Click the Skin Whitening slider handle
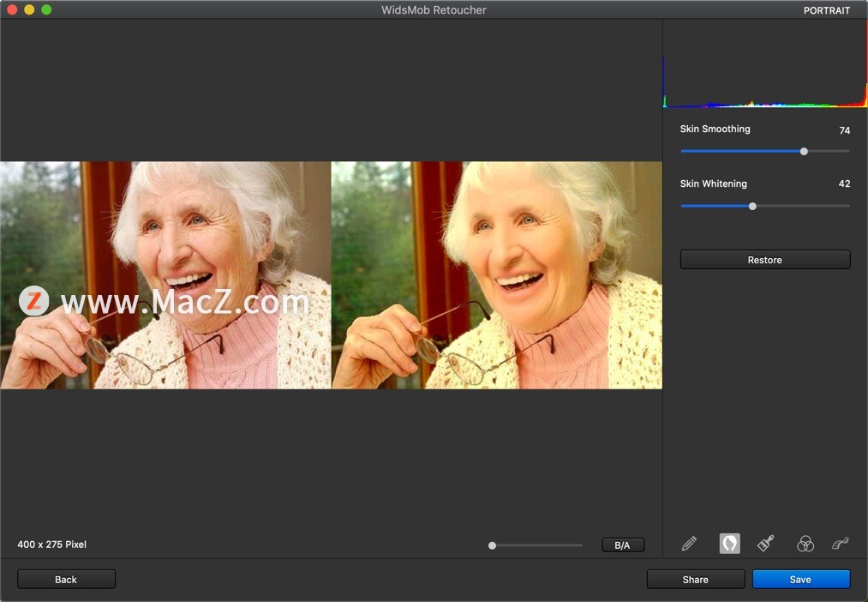This screenshot has width=868, height=602. [752, 206]
